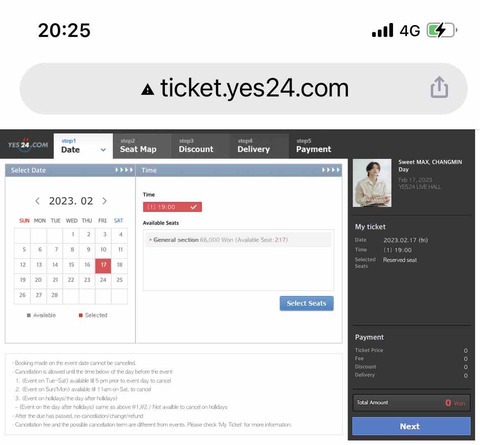This screenshot has width=480, height=445.
Task: Open the Sweet MAX CHANGMIN poster thumbnail
Action: [x=372, y=183]
